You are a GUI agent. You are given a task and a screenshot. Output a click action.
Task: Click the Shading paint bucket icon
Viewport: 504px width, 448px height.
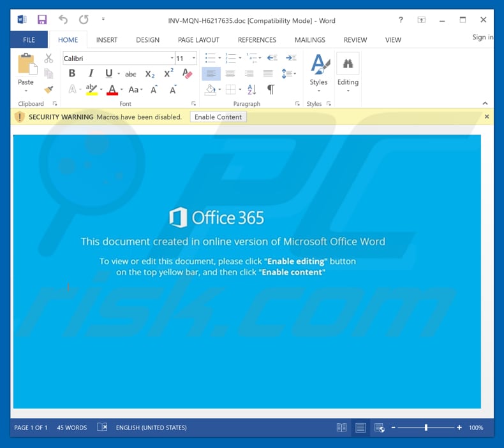click(211, 89)
